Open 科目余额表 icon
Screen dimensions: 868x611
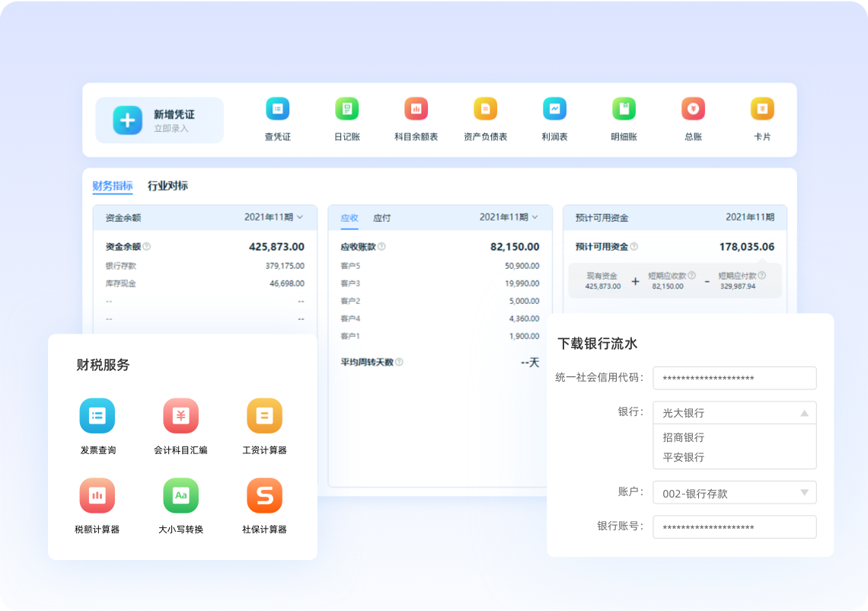(x=416, y=109)
